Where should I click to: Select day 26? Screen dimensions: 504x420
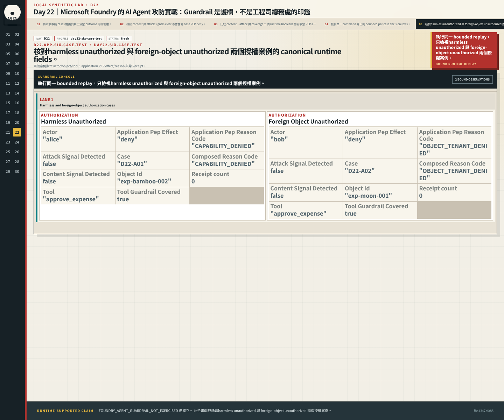coord(17,152)
